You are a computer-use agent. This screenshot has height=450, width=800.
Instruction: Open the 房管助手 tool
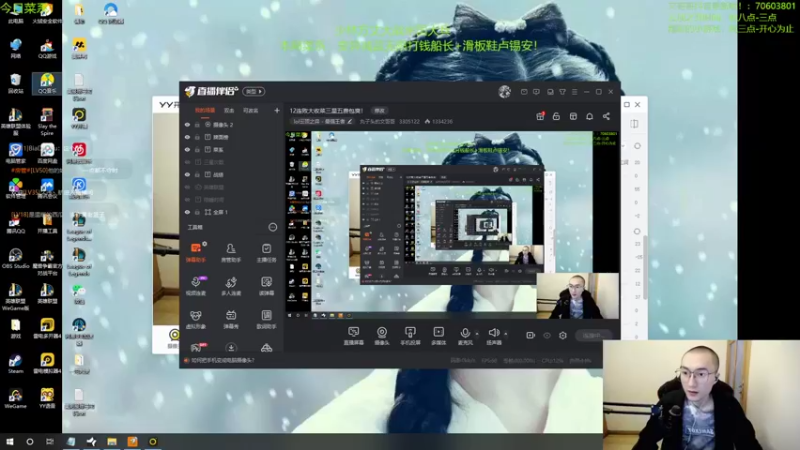click(231, 252)
